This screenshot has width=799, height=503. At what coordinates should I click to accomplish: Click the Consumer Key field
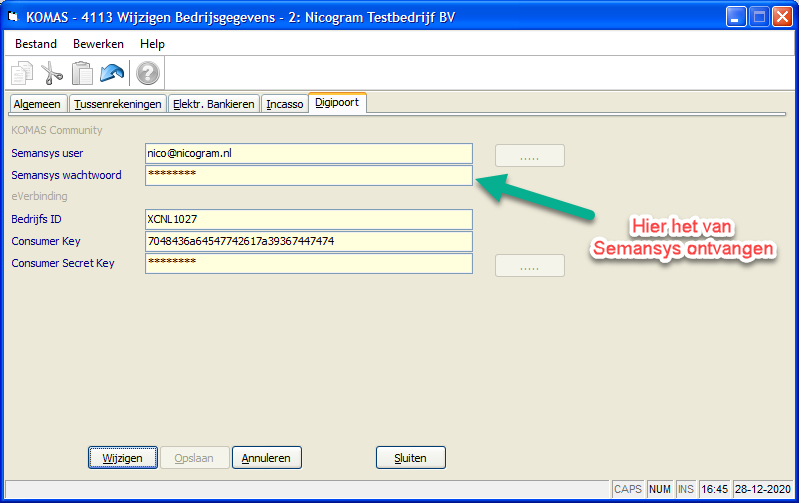(309, 241)
